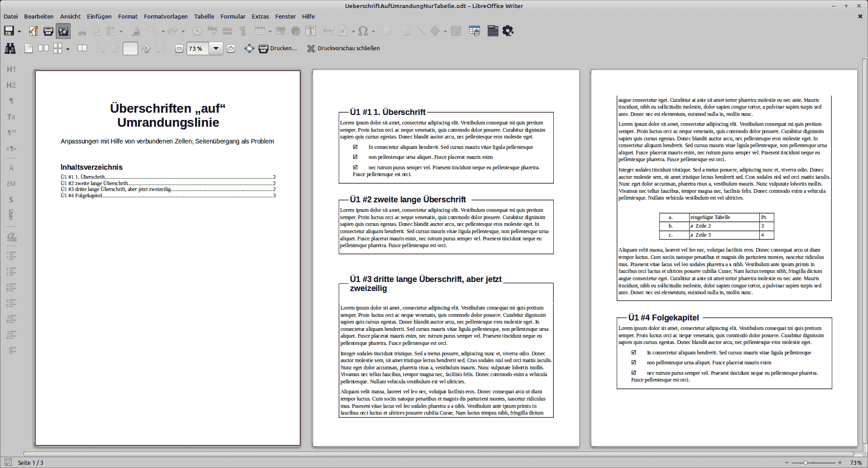Open the Formatvorlagen menu
Viewport: 868px width, 468px height.
click(x=166, y=16)
